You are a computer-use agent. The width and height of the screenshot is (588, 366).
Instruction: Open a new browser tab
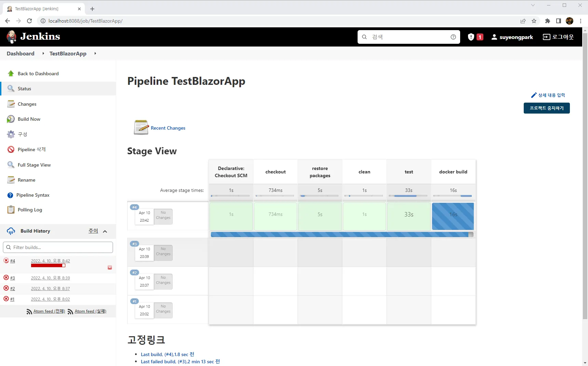click(x=92, y=9)
